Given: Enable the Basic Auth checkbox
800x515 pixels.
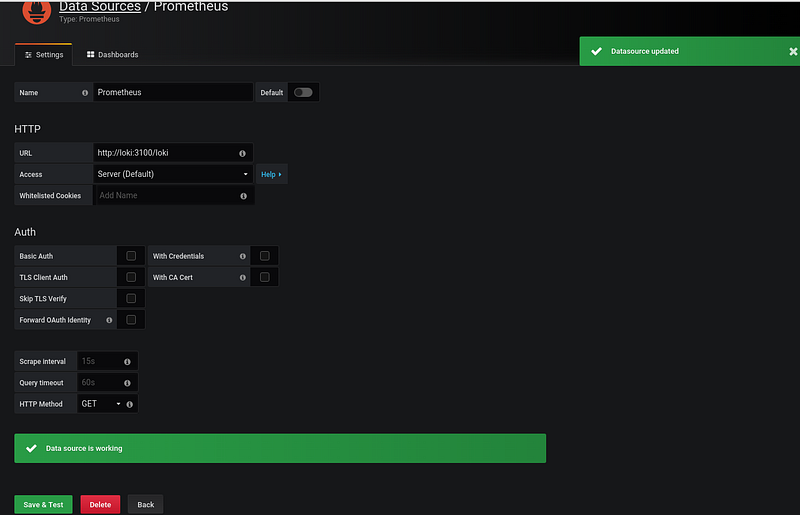Looking at the screenshot, I should [131, 256].
